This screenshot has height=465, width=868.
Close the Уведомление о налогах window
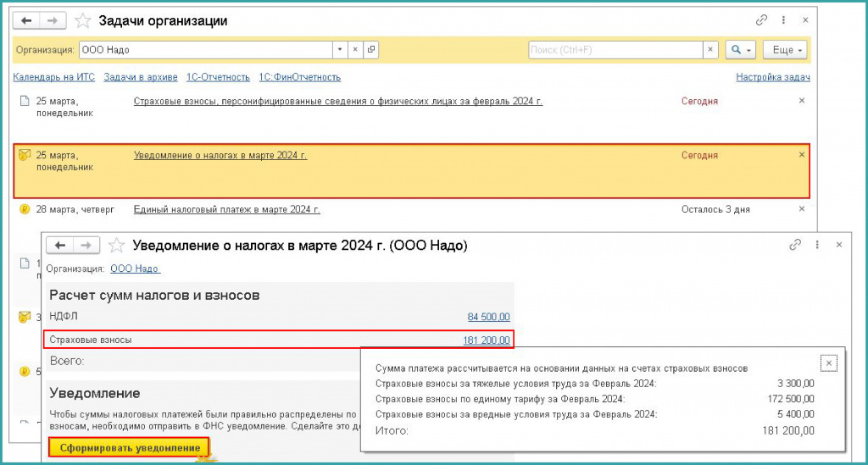[x=839, y=245]
